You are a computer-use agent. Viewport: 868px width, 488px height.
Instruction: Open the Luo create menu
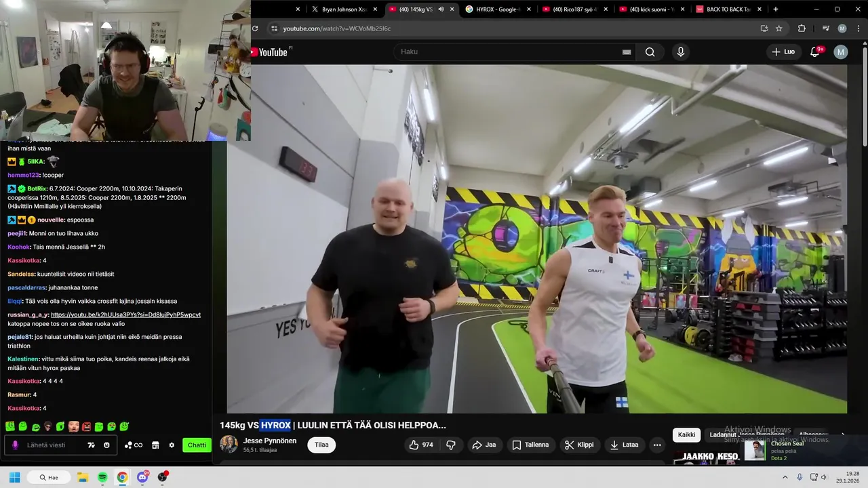point(783,52)
